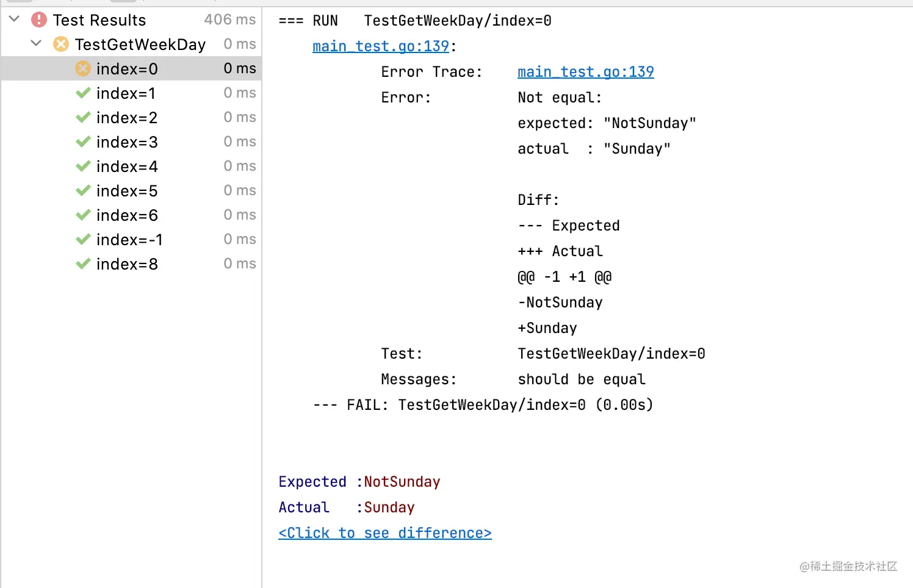913x588 pixels.
Task: Click the passed checkmark icon for index=2
Action: pos(83,117)
